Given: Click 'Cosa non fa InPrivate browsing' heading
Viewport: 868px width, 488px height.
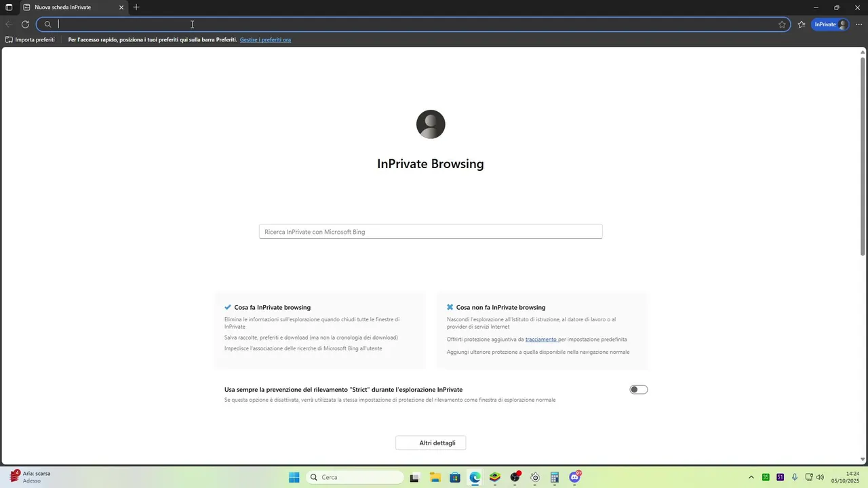Looking at the screenshot, I should [500, 308].
